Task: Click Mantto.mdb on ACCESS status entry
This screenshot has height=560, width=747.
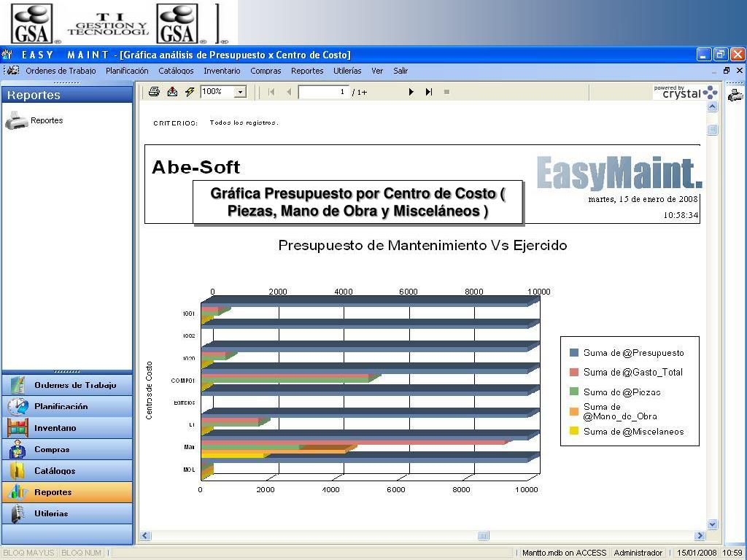Action: click(564, 553)
